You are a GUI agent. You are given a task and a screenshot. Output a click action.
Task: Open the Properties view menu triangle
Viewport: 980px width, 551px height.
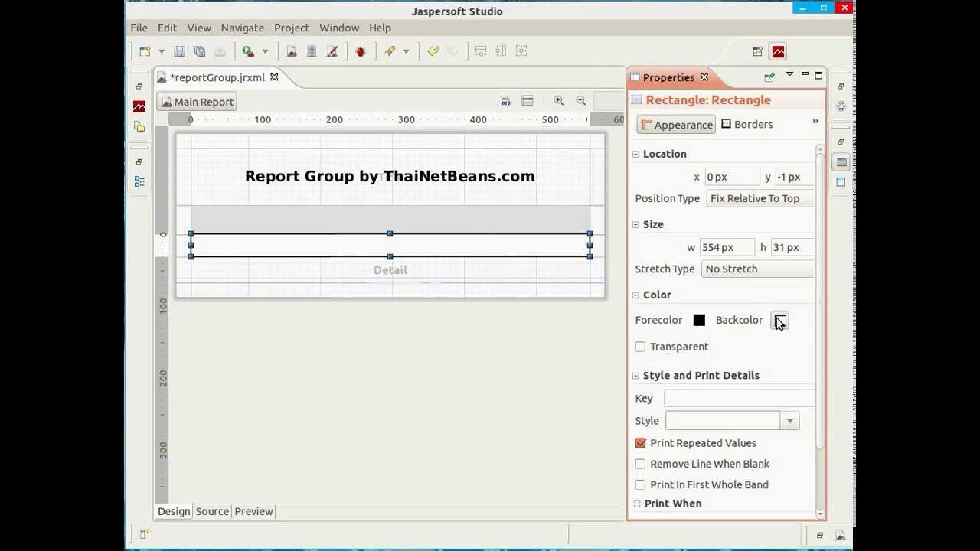[x=789, y=74]
